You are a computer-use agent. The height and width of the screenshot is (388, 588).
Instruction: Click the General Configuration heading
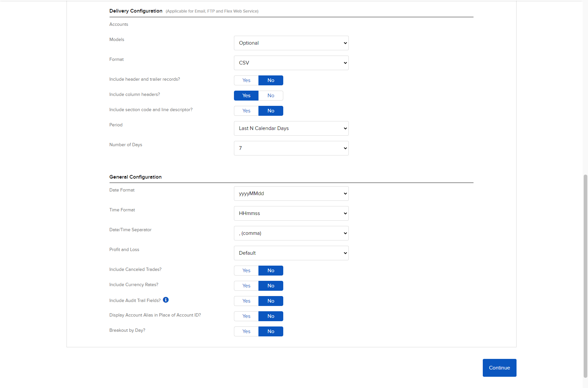point(135,177)
